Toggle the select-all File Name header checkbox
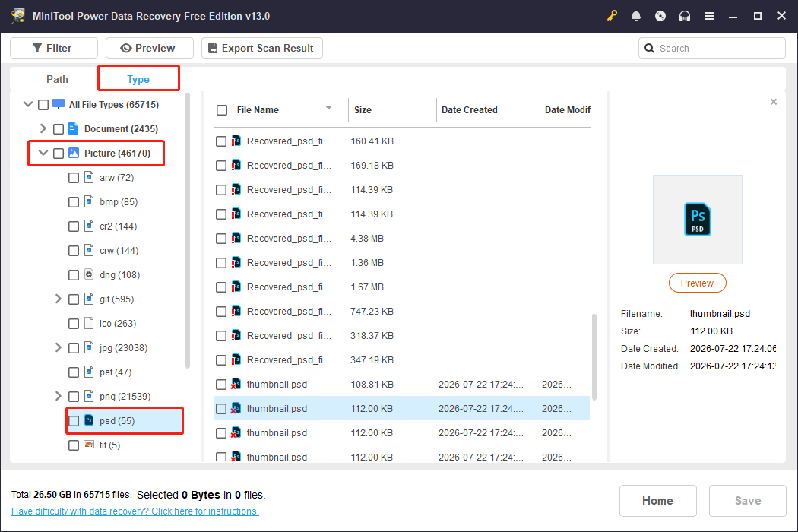 [222, 110]
